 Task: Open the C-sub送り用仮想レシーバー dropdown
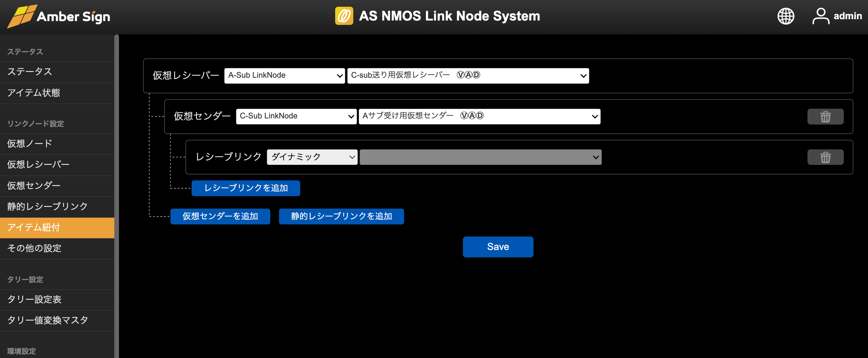(x=468, y=75)
